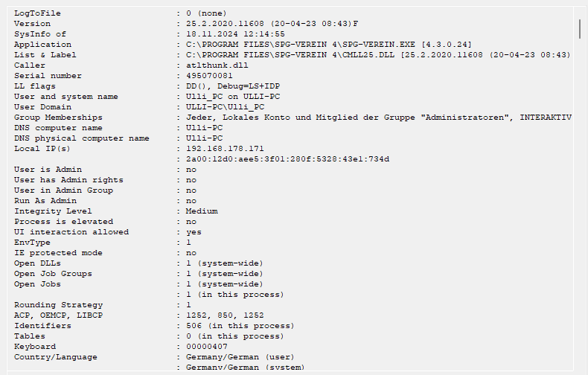Click the Identifiers 506 value
Viewport: 588px width, 375px height.
[194, 326]
